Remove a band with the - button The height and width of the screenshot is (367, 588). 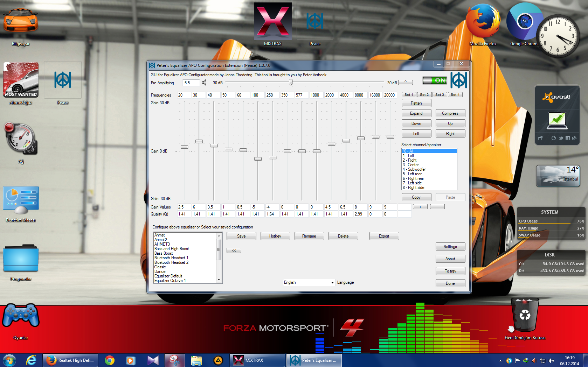(437, 207)
